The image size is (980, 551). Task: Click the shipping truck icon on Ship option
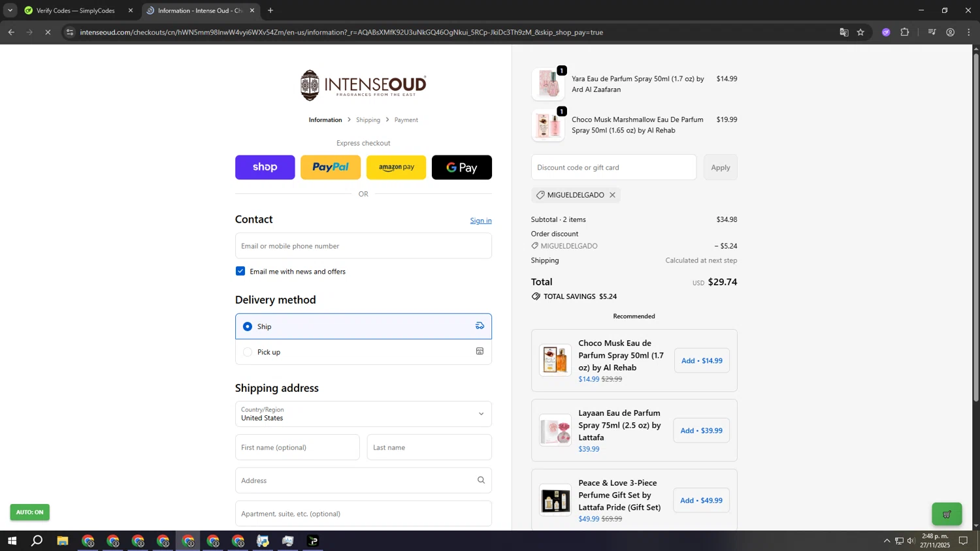pyautogui.click(x=480, y=326)
